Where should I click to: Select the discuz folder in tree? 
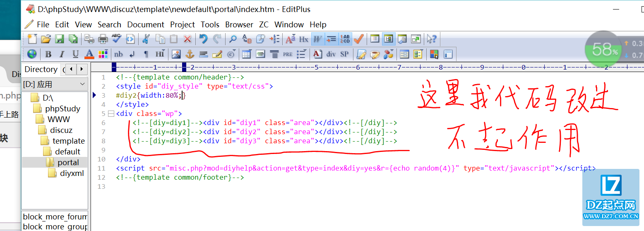click(61, 130)
